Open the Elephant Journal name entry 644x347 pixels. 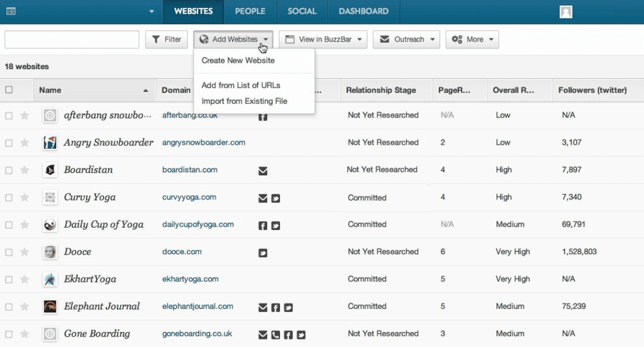[x=102, y=306]
